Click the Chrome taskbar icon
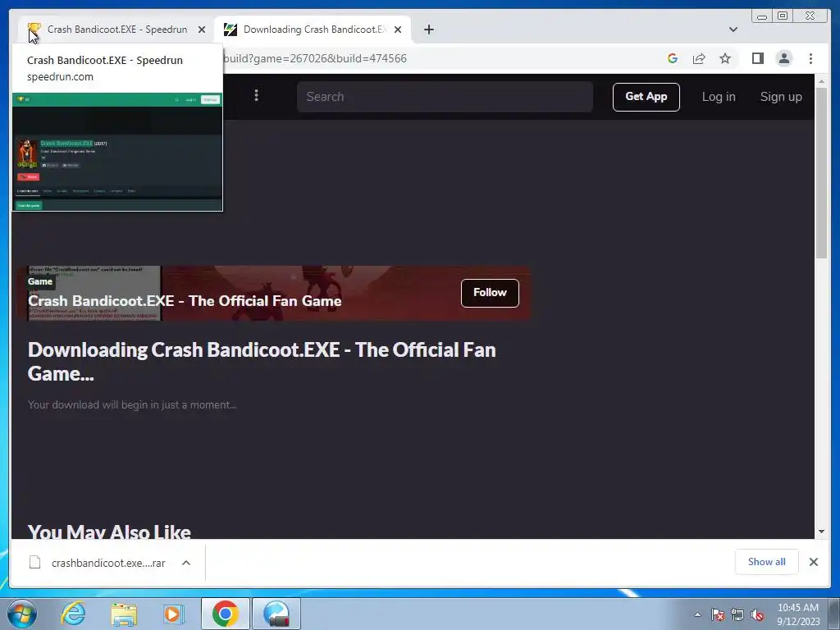This screenshot has width=840, height=630. coord(226,614)
